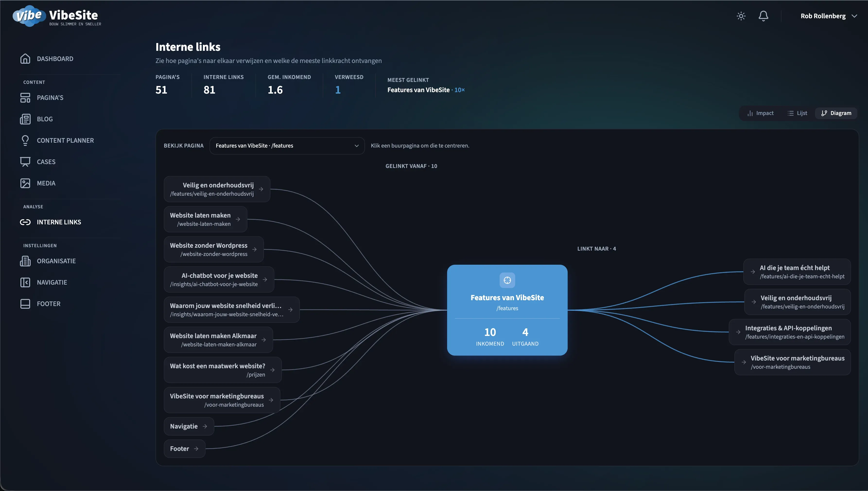
Task: Open Navigatie settings in the sidebar
Action: 52,282
